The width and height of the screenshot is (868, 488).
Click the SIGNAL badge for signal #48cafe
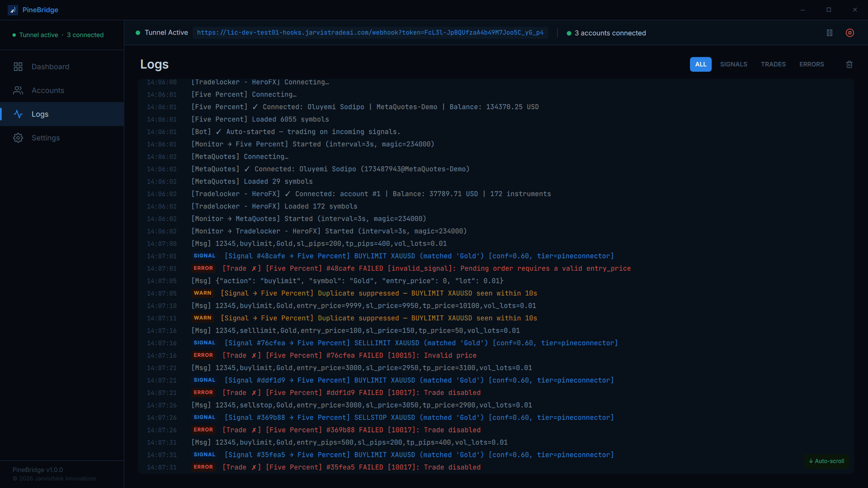pos(204,256)
